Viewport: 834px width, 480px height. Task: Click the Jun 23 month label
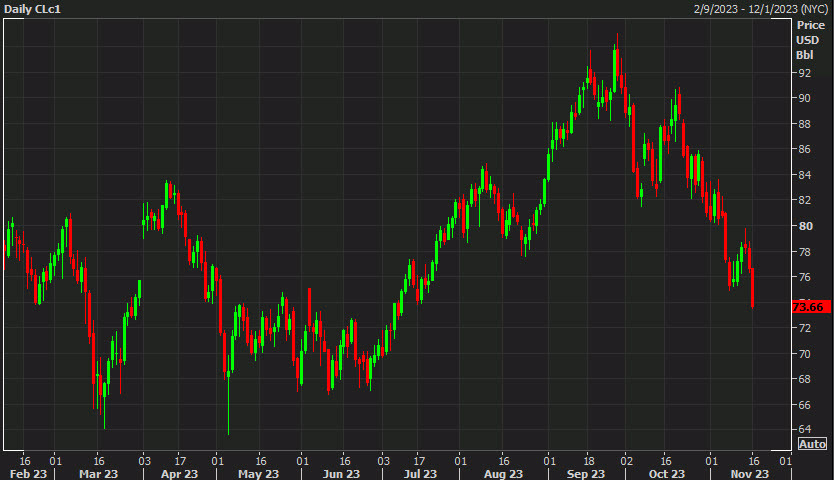pyautogui.click(x=341, y=474)
